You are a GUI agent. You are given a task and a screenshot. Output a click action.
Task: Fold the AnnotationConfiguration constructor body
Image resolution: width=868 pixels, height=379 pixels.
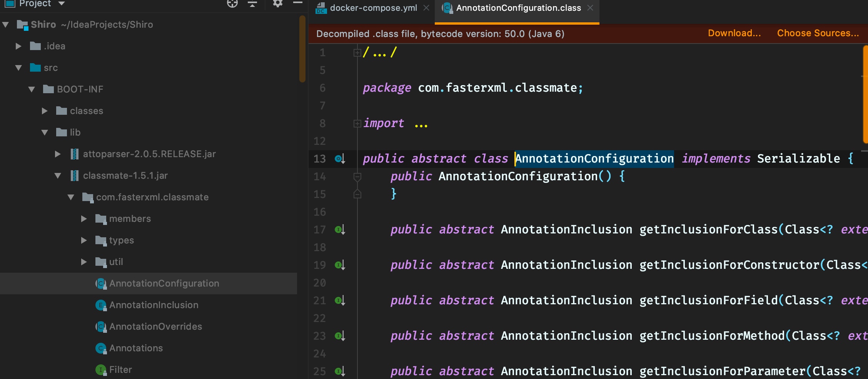[357, 177]
